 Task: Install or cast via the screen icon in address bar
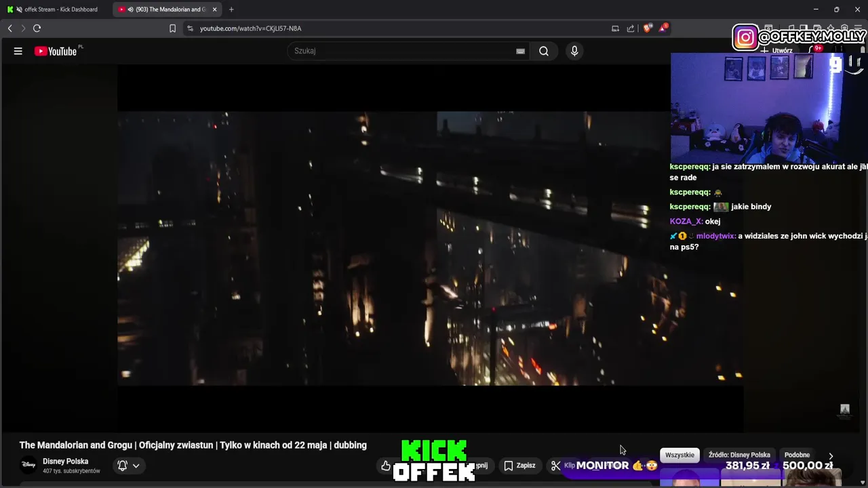(615, 28)
